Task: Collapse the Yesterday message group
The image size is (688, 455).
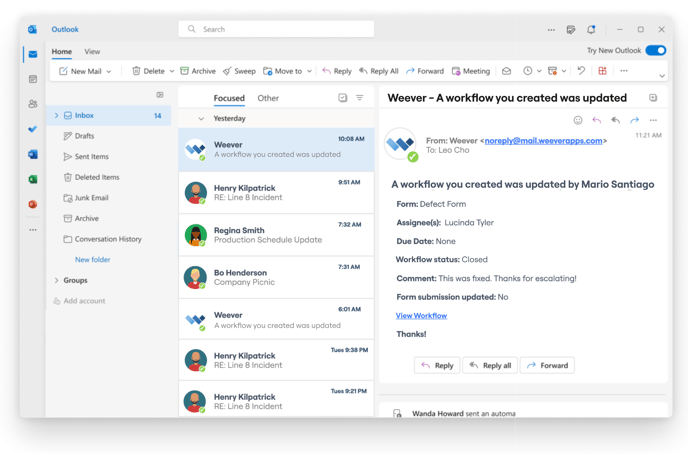Action: pos(201,119)
